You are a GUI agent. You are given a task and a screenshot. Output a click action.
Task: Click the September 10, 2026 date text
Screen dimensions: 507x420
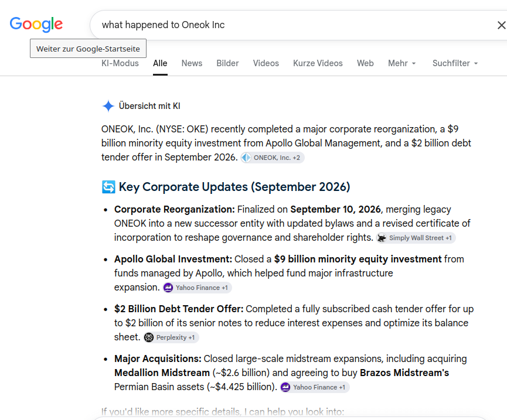pyautogui.click(x=335, y=209)
